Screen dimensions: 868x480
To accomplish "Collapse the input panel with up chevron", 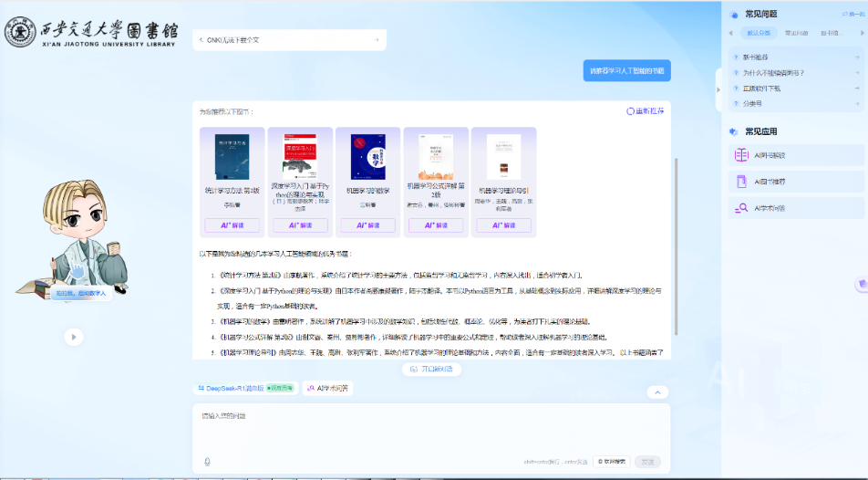I will coord(657,392).
